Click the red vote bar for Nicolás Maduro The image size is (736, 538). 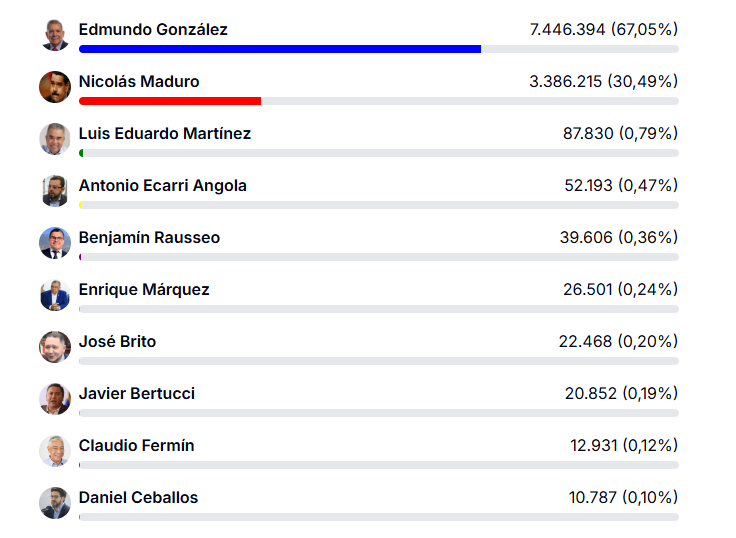coord(170,101)
